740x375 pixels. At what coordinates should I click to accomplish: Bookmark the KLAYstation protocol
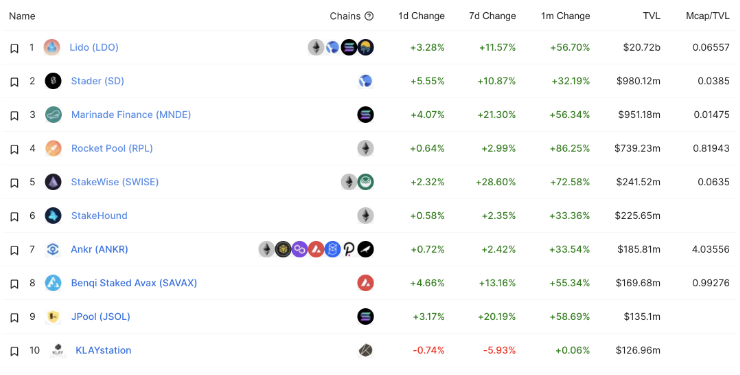[14, 351]
